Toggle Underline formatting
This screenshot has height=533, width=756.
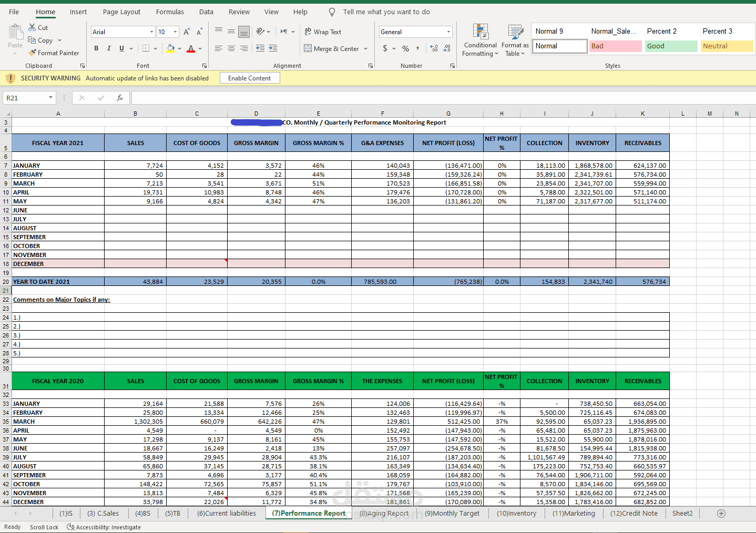point(121,48)
